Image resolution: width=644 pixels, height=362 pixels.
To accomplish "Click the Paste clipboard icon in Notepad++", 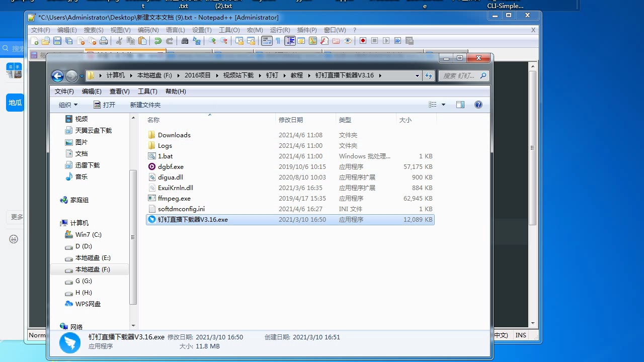I will pos(142,41).
